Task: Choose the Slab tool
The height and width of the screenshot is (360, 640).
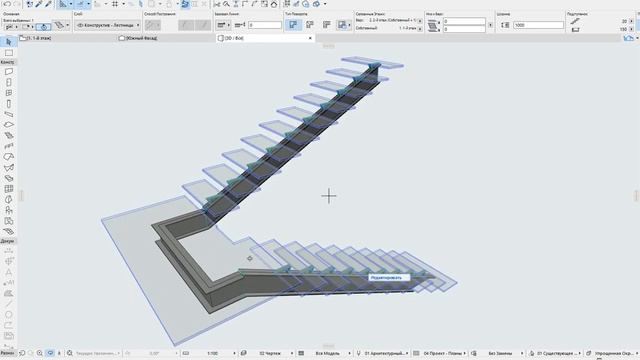Action: coord(9,125)
